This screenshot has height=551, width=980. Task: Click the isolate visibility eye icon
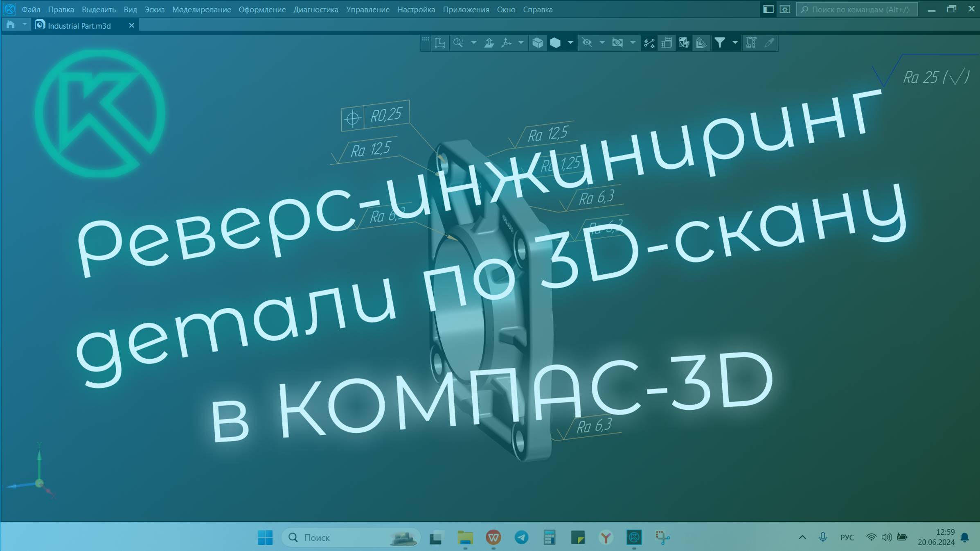617,43
